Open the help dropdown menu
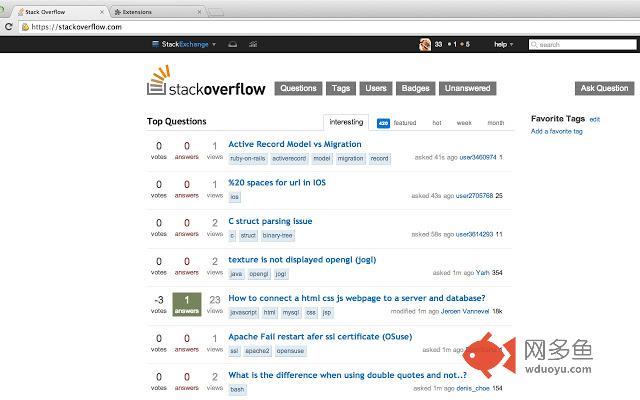 [503, 44]
